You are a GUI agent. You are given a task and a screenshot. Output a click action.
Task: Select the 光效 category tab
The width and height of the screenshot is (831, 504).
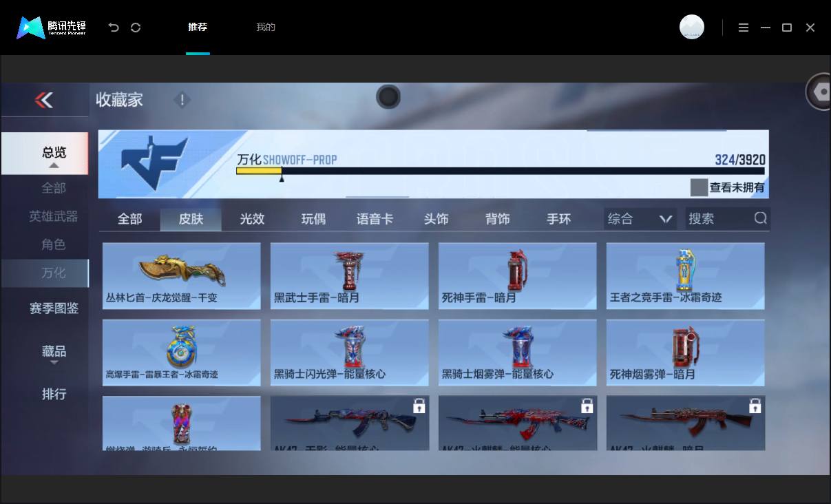(x=252, y=219)
